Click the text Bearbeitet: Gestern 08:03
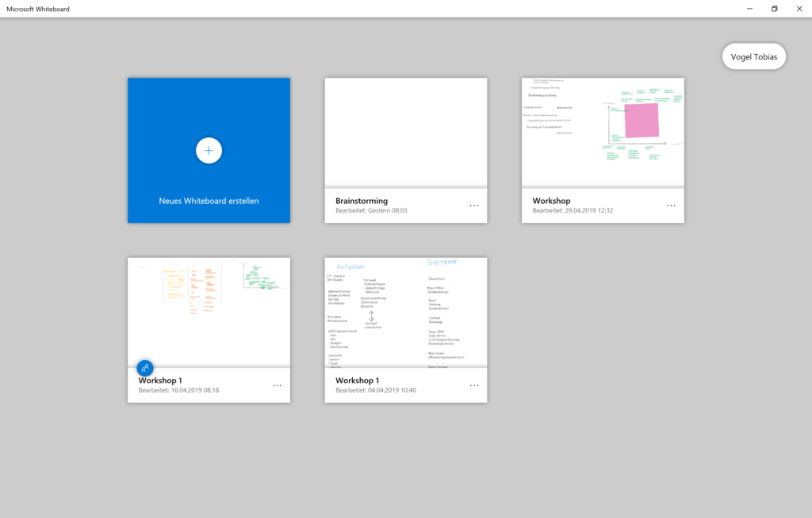 [x=371, y=210]
